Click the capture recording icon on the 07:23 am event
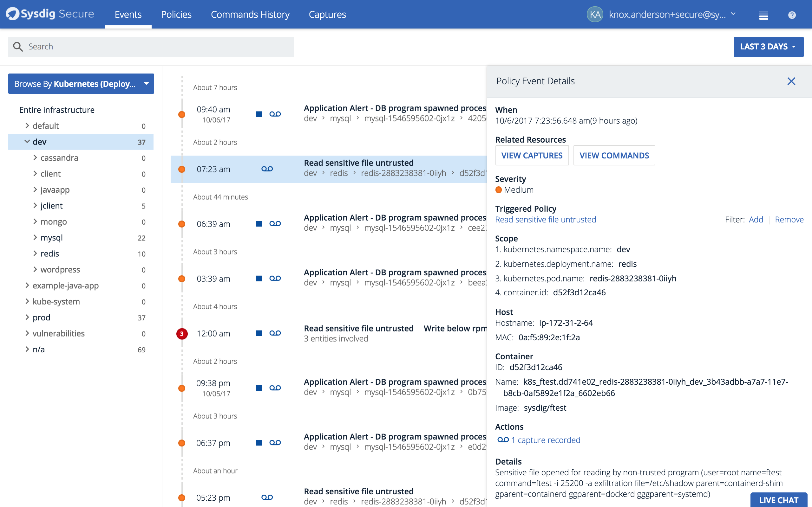This screenshot has height=507, width=812. (267, 169)
